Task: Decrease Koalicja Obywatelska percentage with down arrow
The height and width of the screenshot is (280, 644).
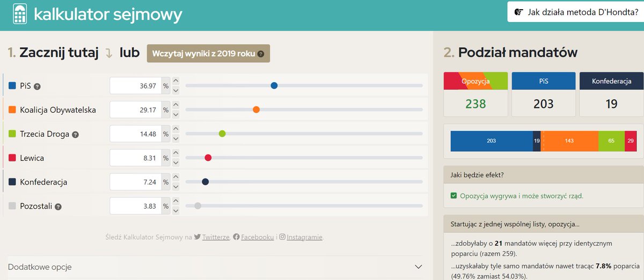Action: [175, 114]
